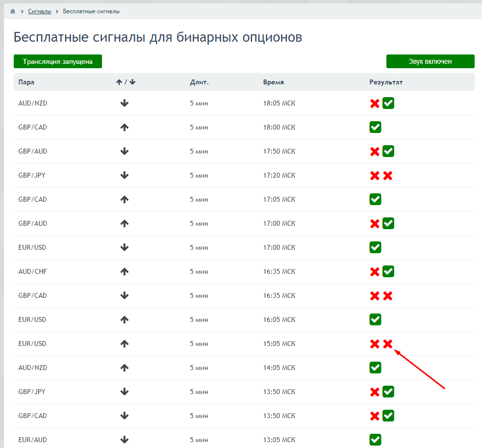Click the down arrow in AUD/NZD 18:05 row
The height and width of the screenshot is (448, 482).
pyautogui.click(x=124, y=103)
